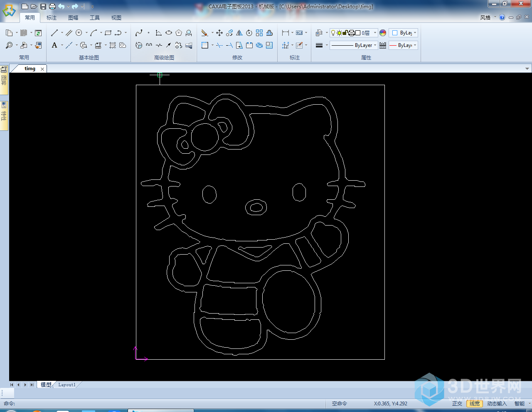Image resolution: width=532 pixels, height=412 pixels.
Task: Close the timg document tab
Action: pos(42,69)
